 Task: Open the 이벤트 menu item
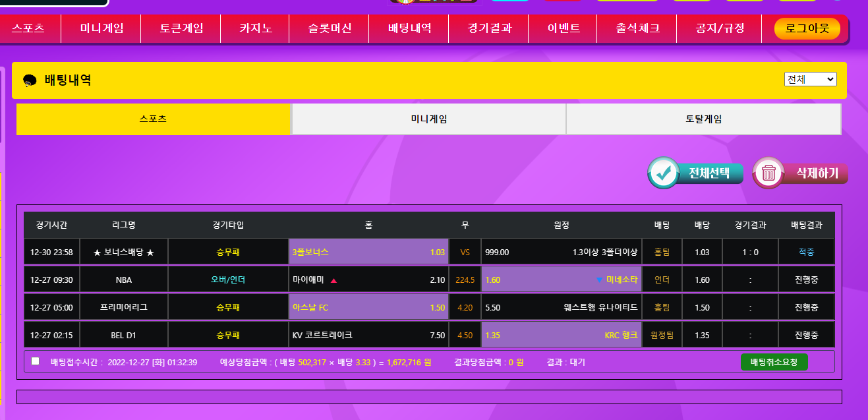coord(564,28)
